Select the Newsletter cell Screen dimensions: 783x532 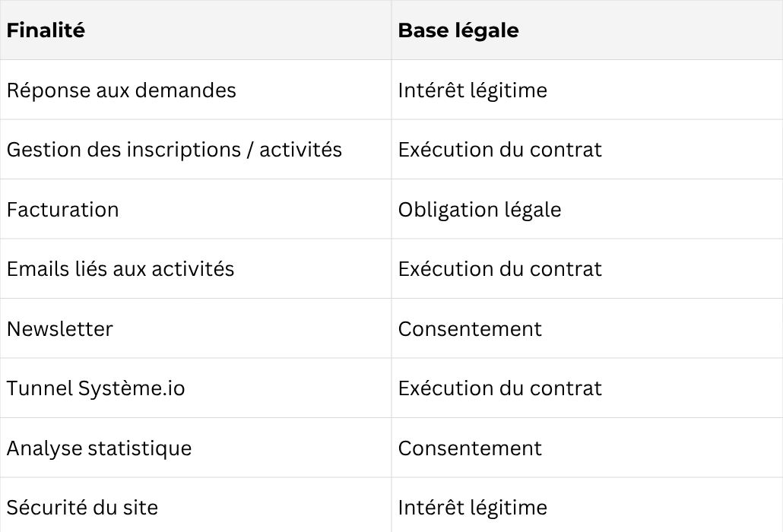click(60, 329)
